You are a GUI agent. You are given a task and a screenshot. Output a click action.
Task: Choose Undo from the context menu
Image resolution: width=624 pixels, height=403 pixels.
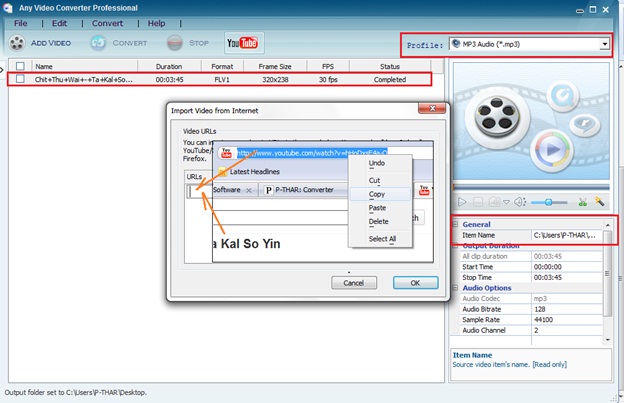(380, 163)
